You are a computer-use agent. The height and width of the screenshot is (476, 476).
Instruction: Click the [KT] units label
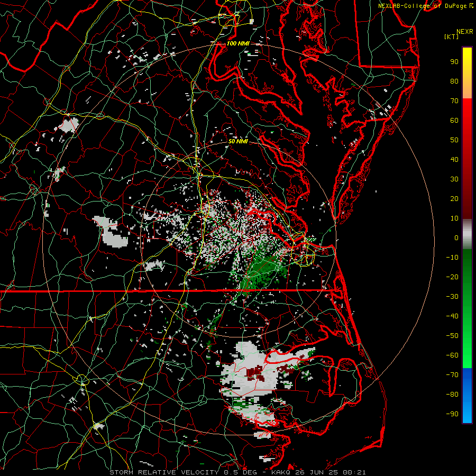point(452,36)
